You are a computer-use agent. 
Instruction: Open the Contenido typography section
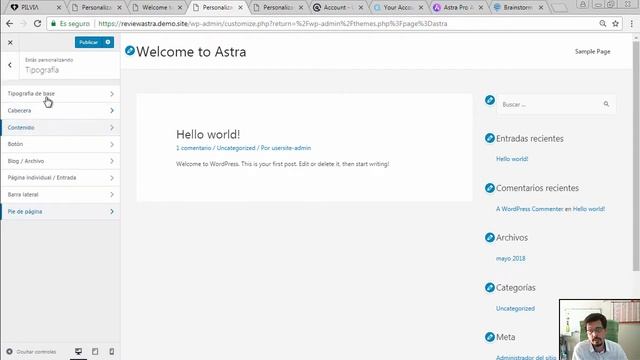tap(61, 127)
